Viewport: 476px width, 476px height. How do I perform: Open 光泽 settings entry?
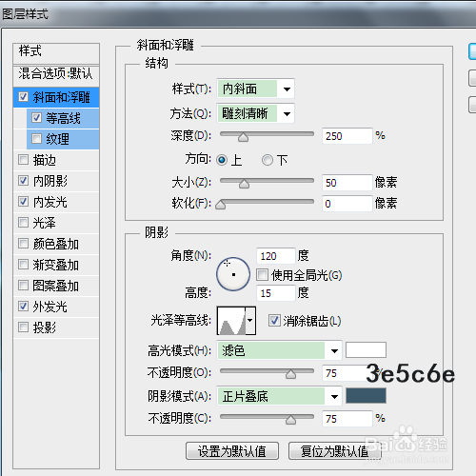tap(45, 223)
